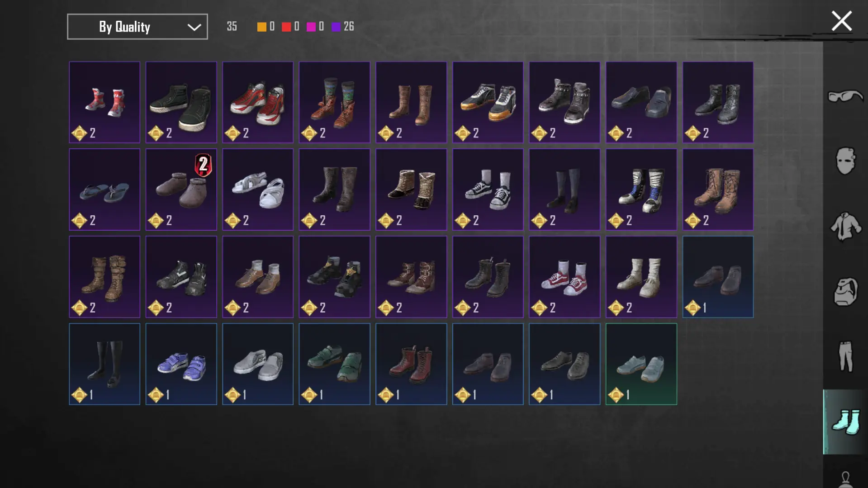Open the partially visible bottom sidebar icon
Viewport: 868px width, 488px height.
click(845, 479)
